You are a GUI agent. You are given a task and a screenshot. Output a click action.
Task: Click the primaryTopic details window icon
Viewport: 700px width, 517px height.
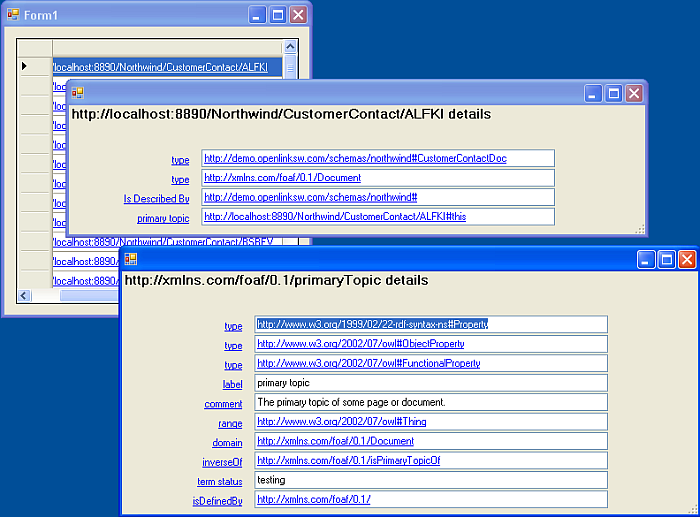[x=131, y=259]
